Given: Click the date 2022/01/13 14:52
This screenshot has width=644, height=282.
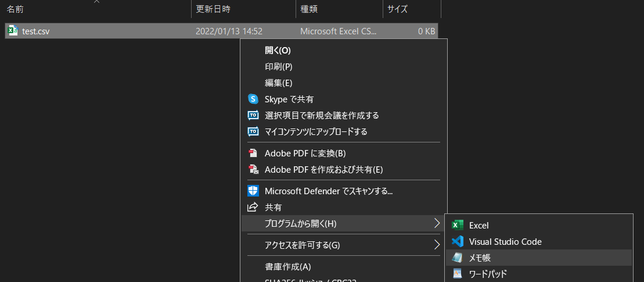Looking at the screenshot, I should (229, 31).
